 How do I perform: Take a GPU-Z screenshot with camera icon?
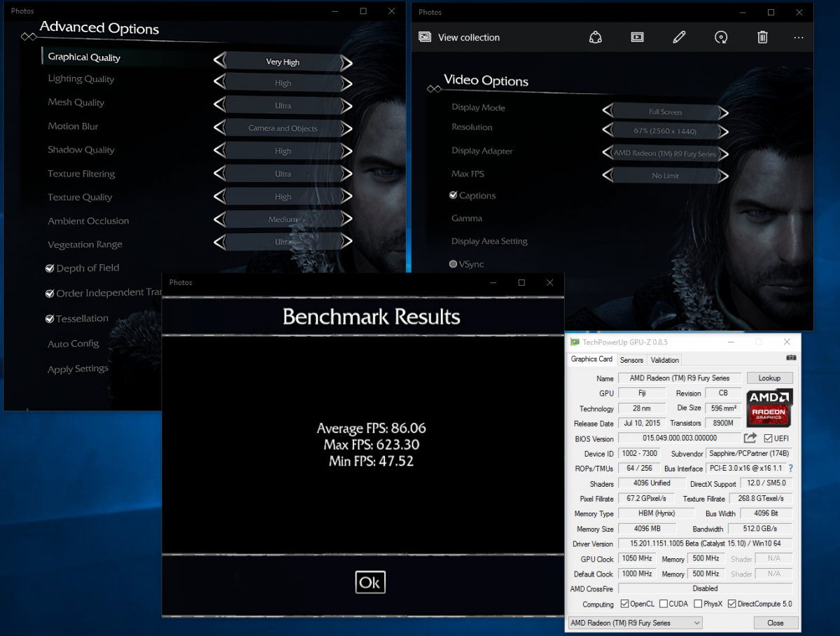[x=791, y=357]
